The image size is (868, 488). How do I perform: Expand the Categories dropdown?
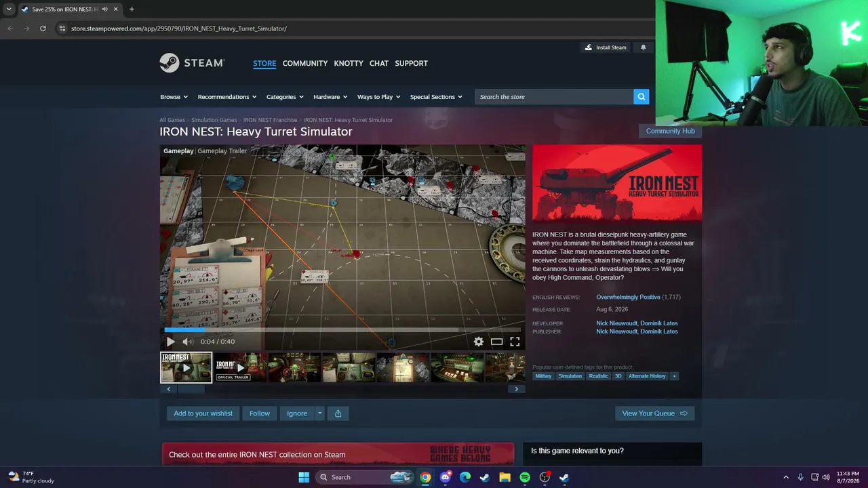[285, 97]
